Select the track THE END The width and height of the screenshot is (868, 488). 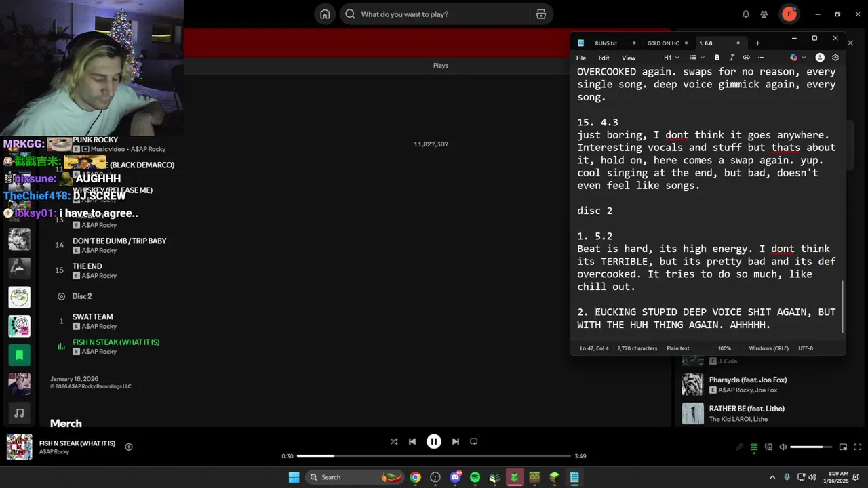click(87, 266)
